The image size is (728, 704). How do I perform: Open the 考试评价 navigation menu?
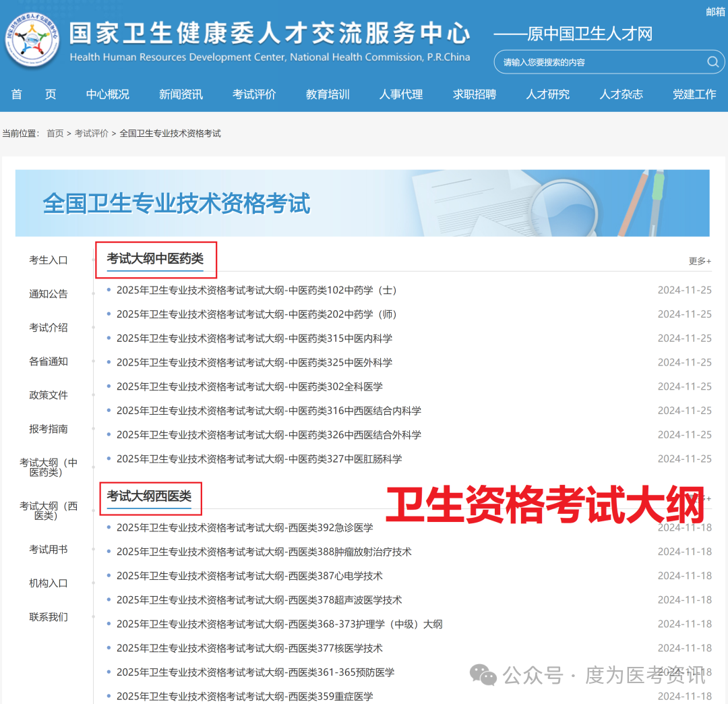pyautogui.click(x=254, y=94)
